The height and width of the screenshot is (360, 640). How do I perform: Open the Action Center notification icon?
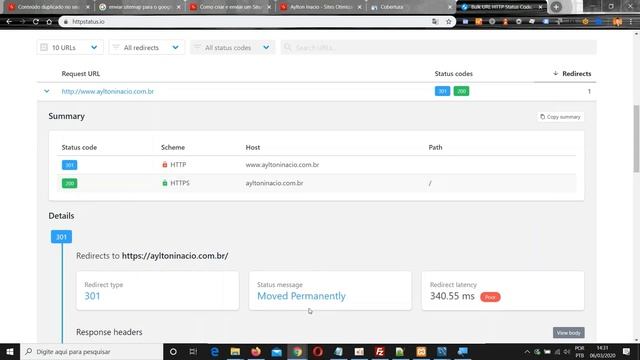627,351
